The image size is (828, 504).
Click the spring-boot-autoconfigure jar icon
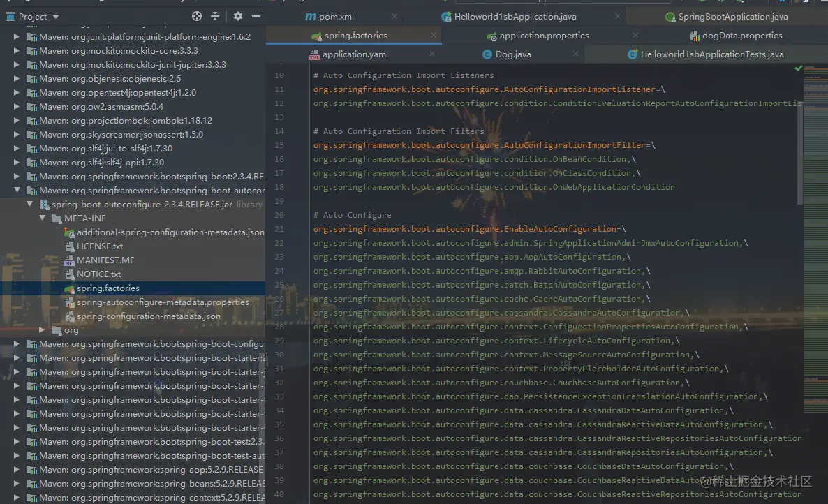tap(45, 205)
